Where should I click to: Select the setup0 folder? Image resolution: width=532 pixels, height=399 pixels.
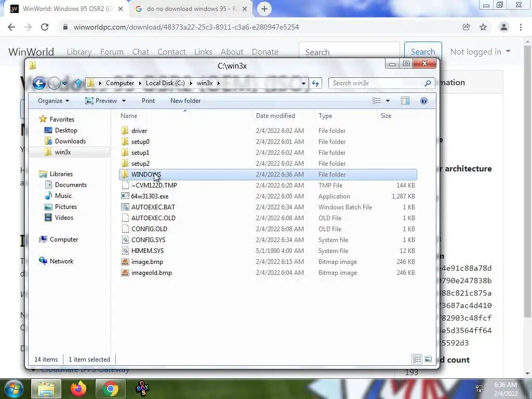point(140,141)
